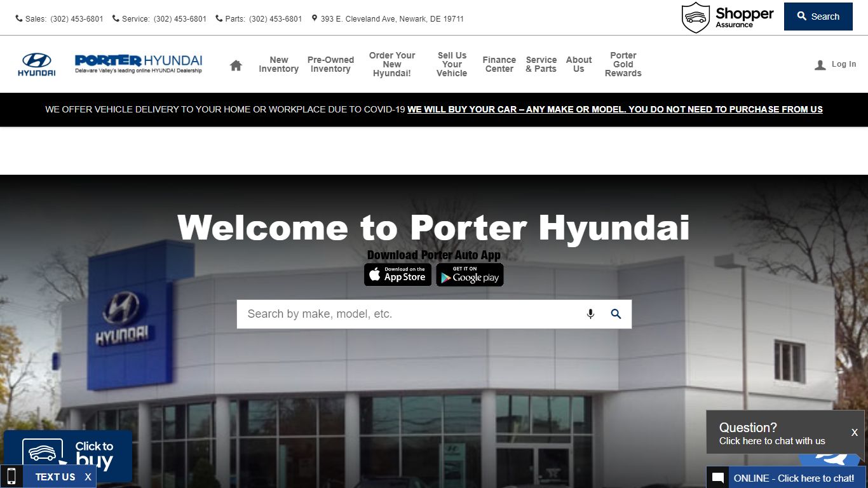Open the Google Play badge
The width and height of the screenshot is (868, 488).
(470, 274)
